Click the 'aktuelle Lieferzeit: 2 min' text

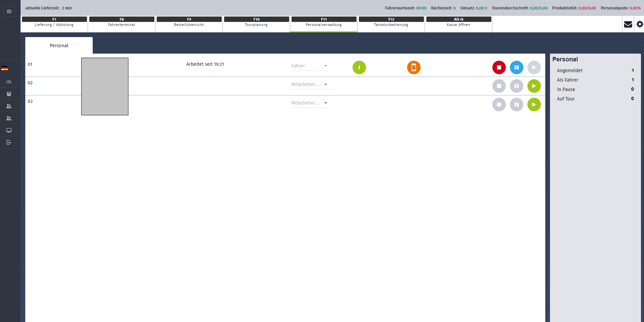coord(49,8)
